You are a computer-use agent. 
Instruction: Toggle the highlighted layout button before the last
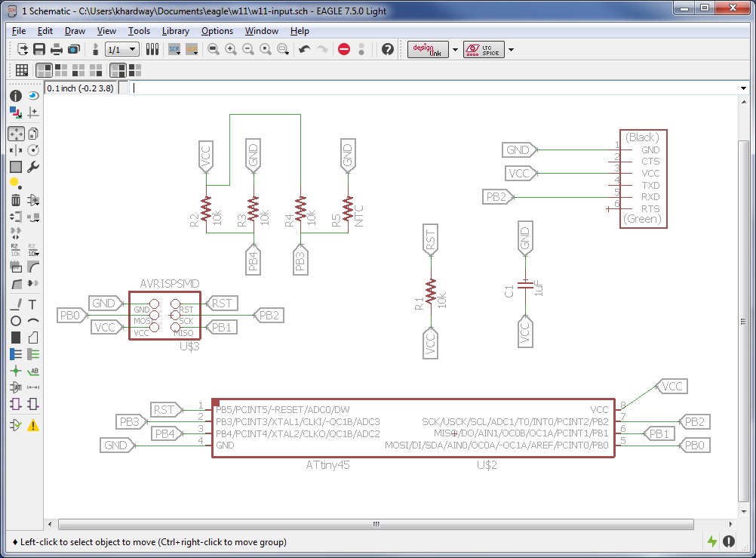click(118, 70)
